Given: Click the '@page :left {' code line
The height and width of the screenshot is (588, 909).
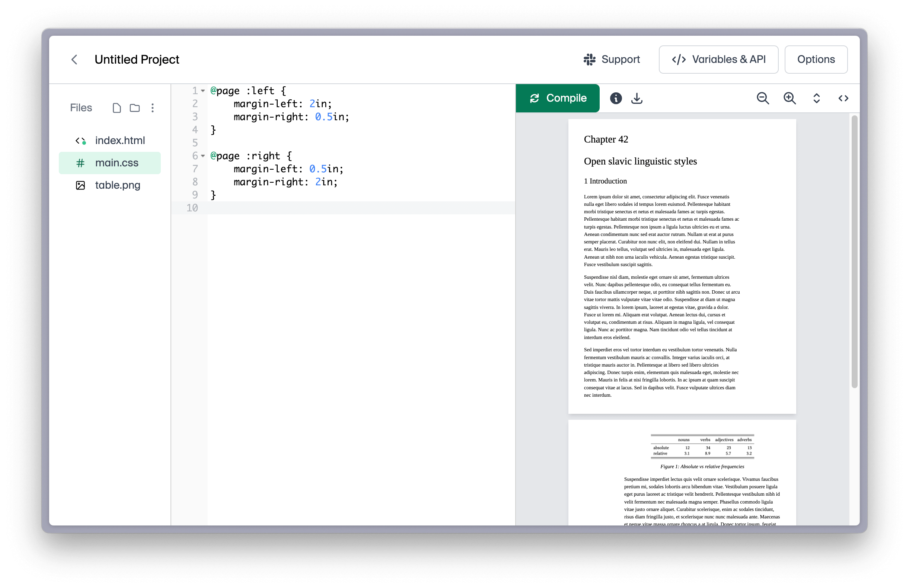Looking at the screenshot, I should pos(248,91).
